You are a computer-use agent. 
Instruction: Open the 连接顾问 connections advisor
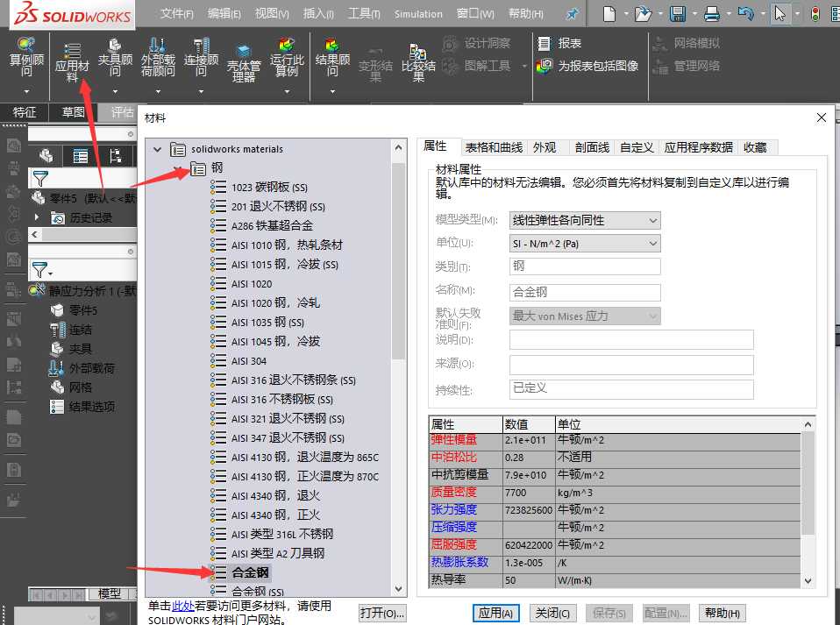pyautogui.click(x=201, y=57)
